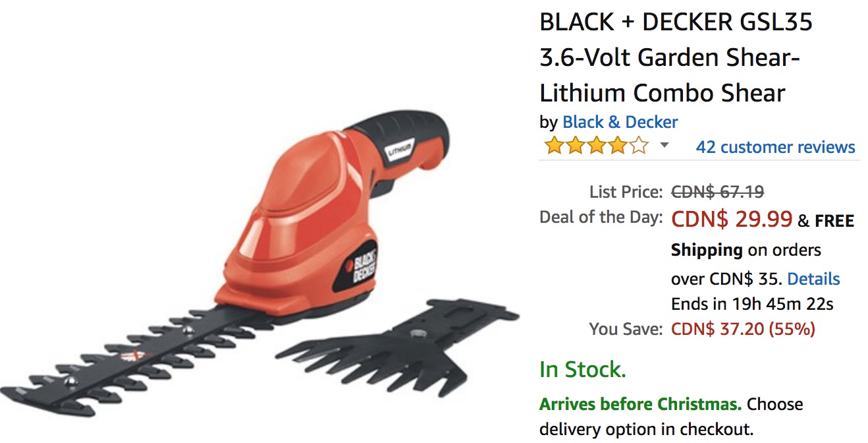This screenshot has height=443, width=868.
Task: Click the You Save CDN$ 37.20 amount
Action: pos(743,328)
